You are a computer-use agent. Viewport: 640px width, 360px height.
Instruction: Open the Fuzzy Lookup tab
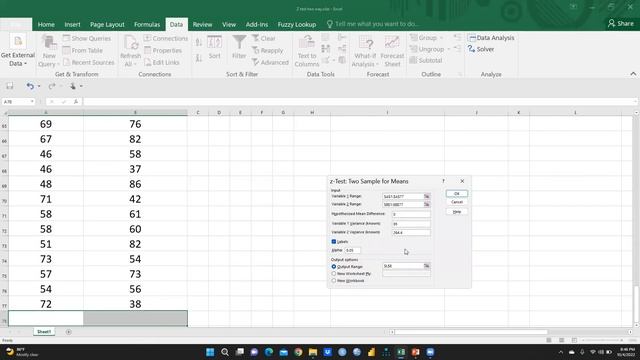pos(297,24)
